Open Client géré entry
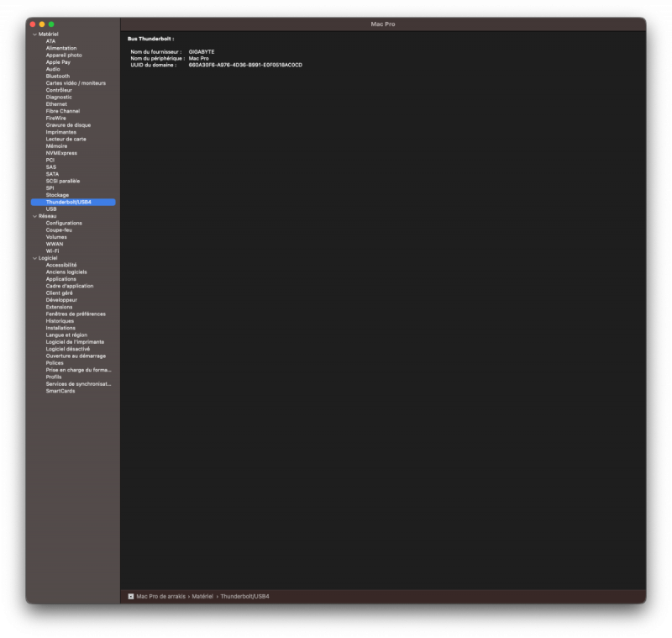Viewport: 672px width, 638px height. pyautogui.click(x=59, y=293)
